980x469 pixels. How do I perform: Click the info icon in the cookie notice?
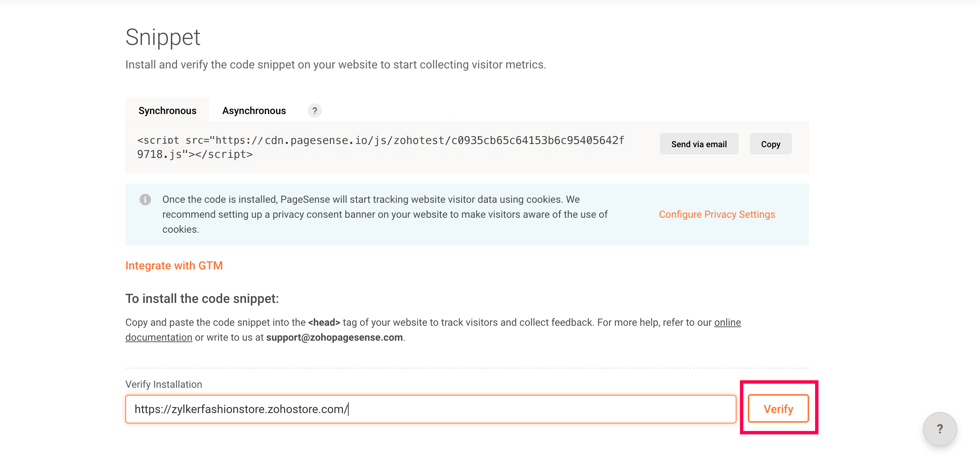click(x=145, y=200)
